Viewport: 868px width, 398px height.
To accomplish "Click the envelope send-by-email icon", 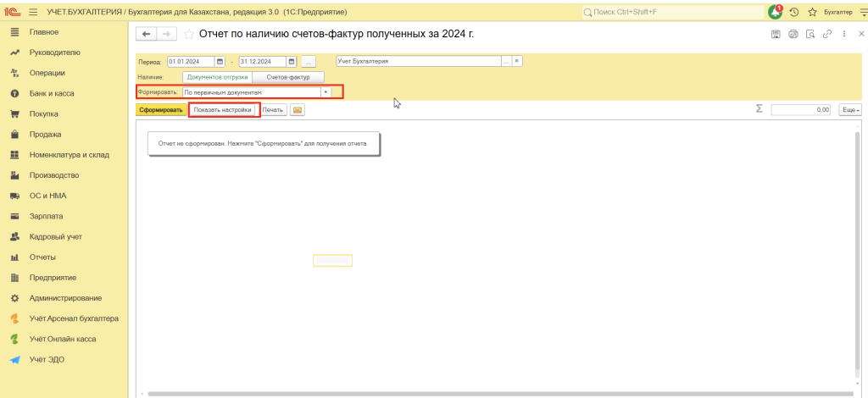I will click(297, 110).
